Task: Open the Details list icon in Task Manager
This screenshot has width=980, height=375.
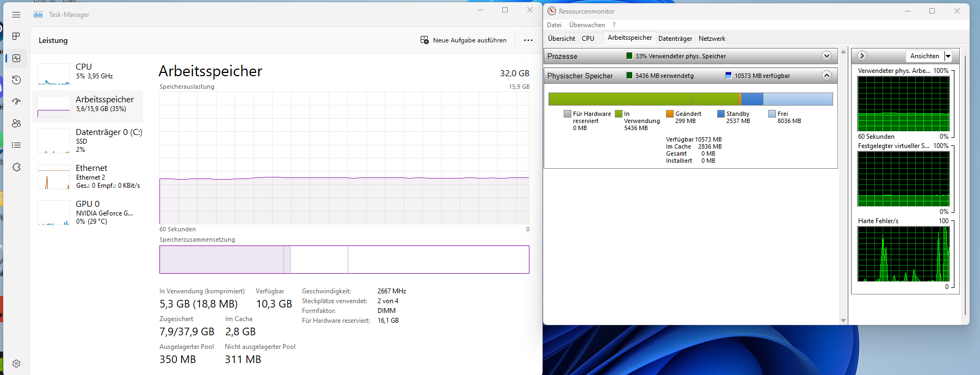Action: [x=16, y=145]
